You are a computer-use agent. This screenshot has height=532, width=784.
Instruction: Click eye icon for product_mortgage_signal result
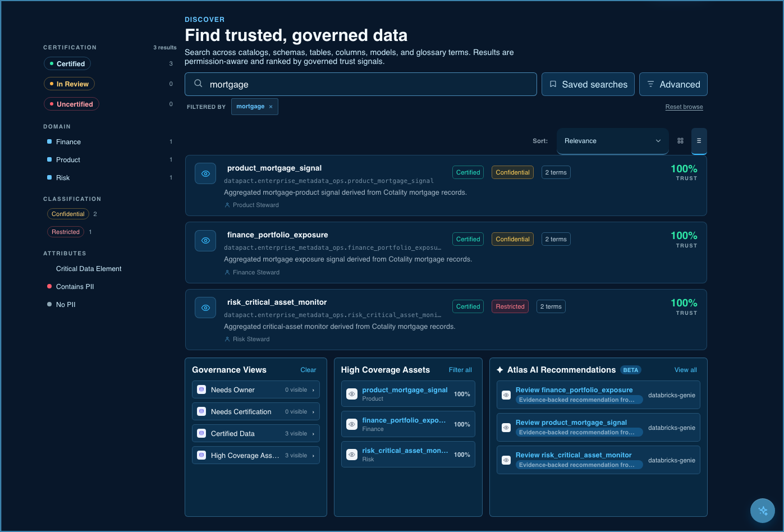[205, 173]
